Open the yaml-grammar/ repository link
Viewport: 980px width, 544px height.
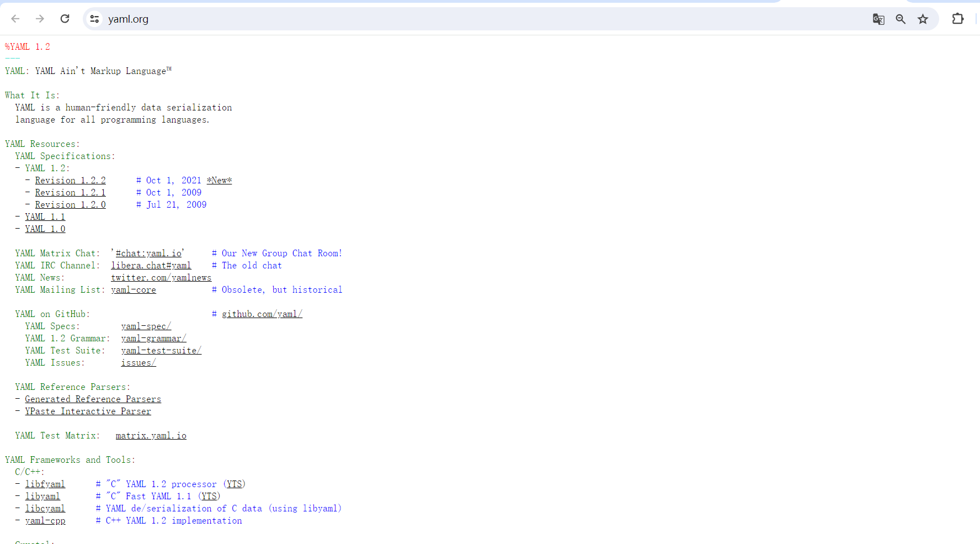(x=153, y=339)
